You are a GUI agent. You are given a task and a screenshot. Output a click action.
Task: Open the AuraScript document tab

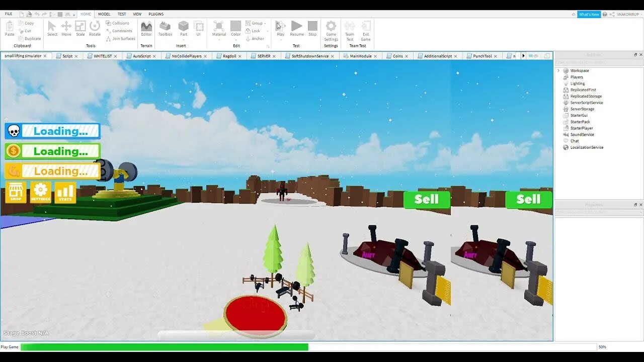click(141, 56)
